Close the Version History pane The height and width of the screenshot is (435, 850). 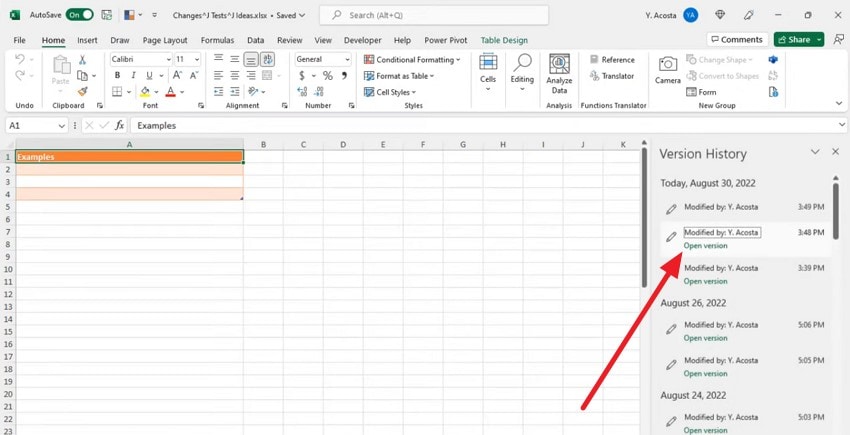click(835, 152)
